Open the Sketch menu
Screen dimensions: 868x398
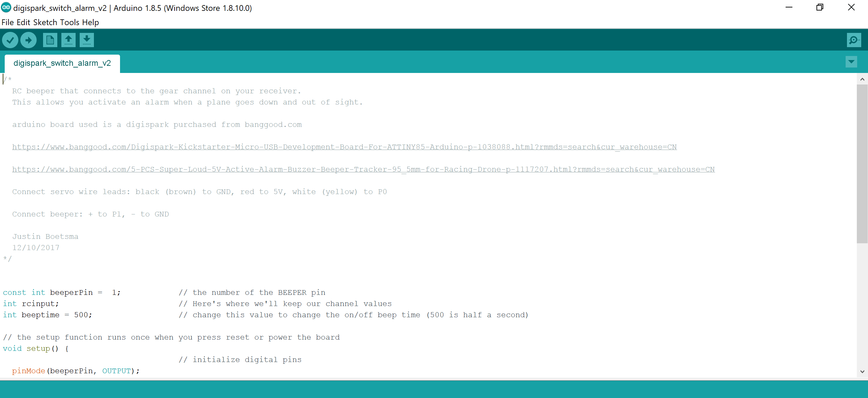pos(45,22)
